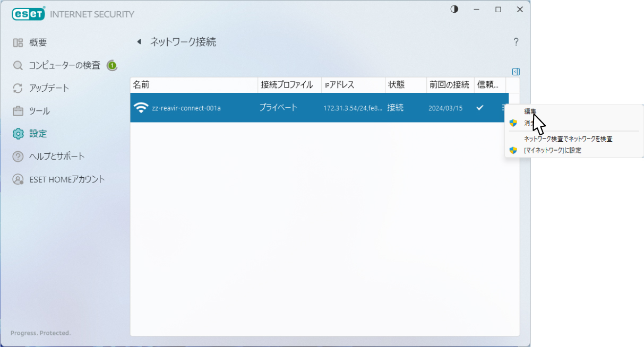Choose 編集 from the context menu

pyautogui.click(x=530, y=111)
